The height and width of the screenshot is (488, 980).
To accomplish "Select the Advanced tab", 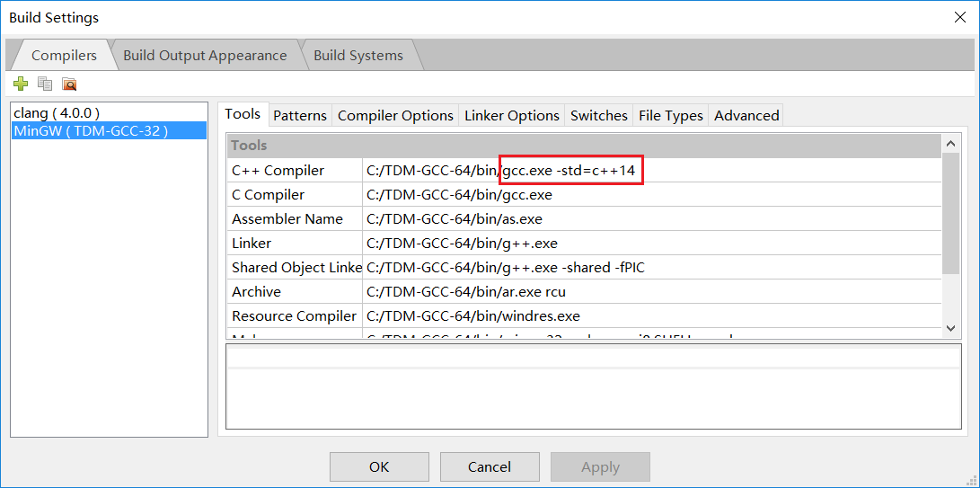I will tap(746, 115).
